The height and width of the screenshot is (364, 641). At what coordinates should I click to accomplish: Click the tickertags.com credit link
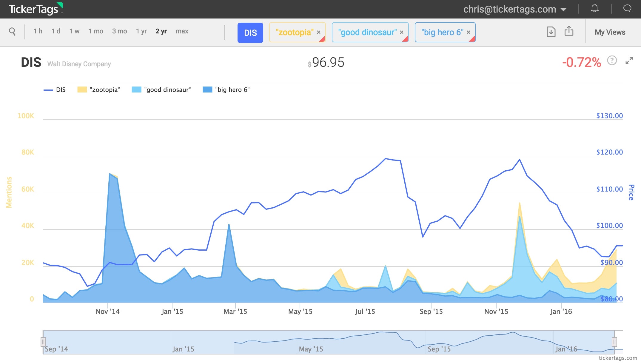[618, 358]
